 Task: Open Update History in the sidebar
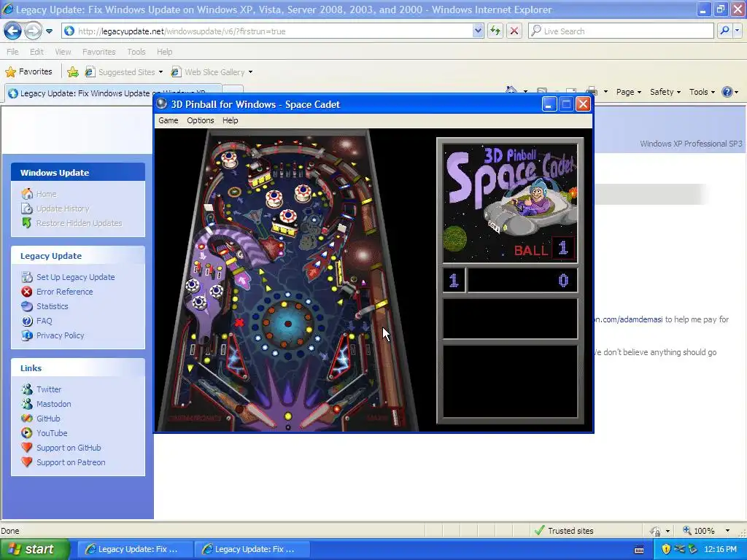point(63,209)
